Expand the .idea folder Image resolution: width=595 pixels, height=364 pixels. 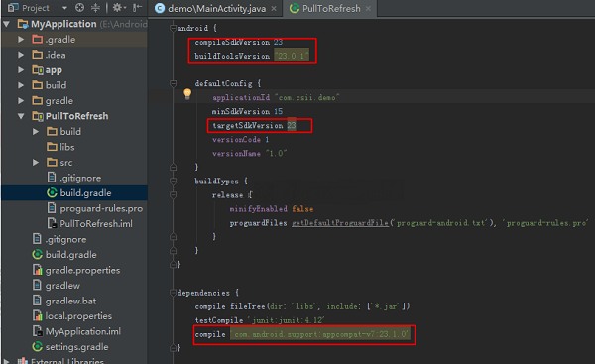click(21, 55)
